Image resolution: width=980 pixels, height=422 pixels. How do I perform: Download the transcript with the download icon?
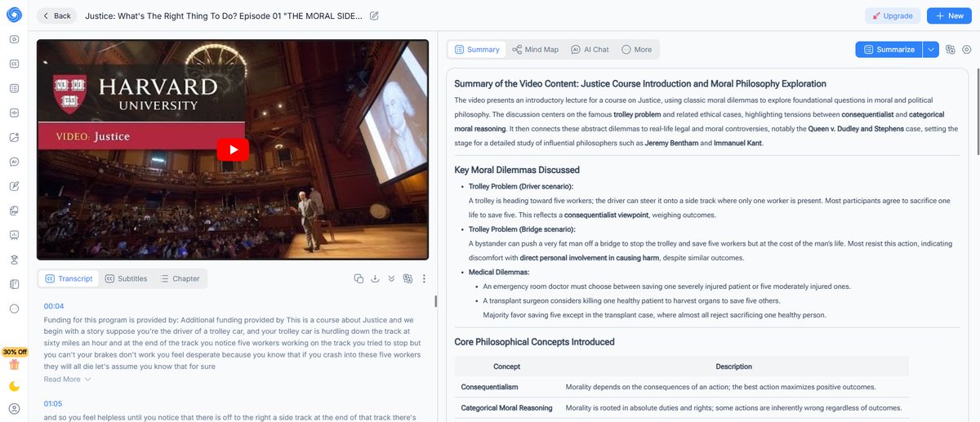pos(375,279)
